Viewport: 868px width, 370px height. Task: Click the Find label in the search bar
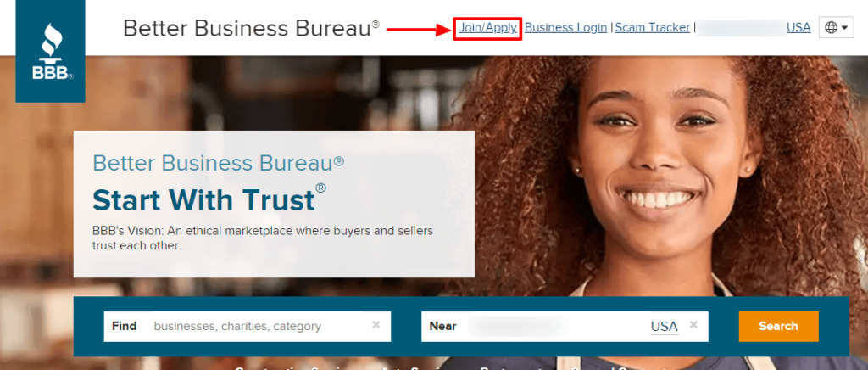click(x=124, y=326)
